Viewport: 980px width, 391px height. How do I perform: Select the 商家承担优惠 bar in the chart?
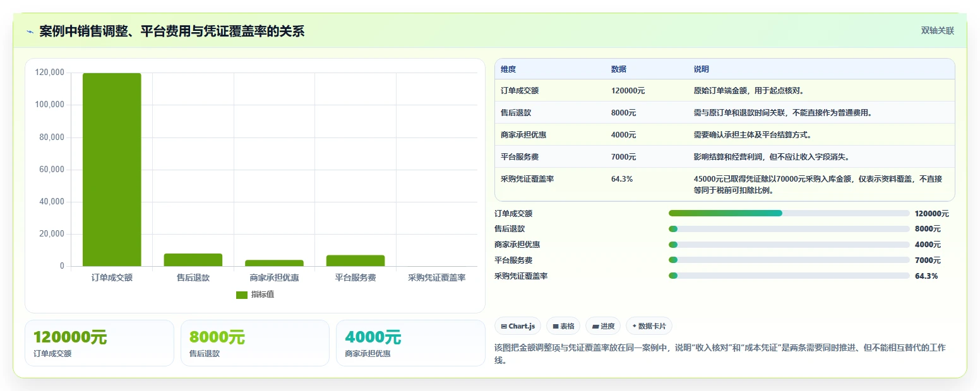pyautogui.click(x=274, y=263)
